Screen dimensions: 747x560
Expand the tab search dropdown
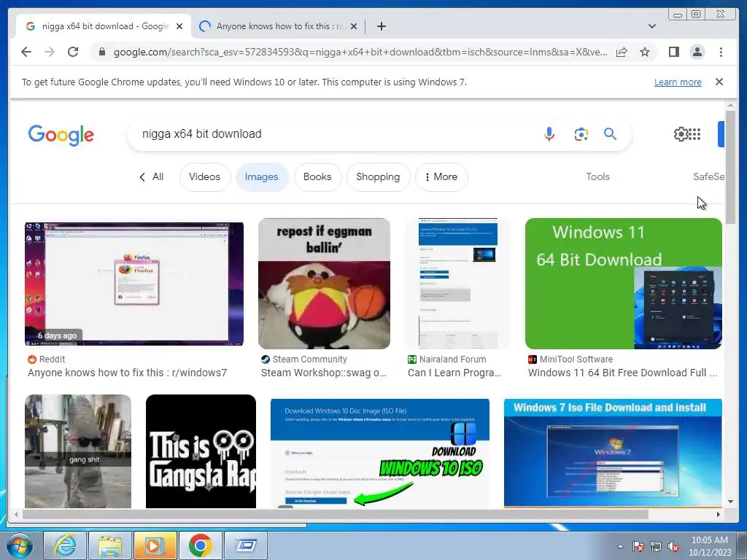click(651, 26)
